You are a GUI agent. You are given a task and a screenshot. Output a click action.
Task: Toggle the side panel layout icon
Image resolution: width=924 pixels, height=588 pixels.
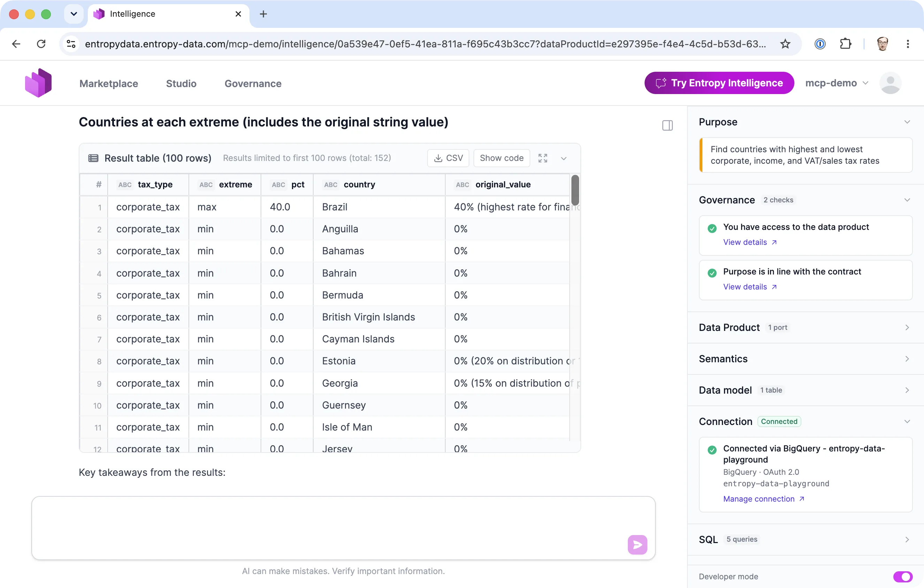point(667,125)
